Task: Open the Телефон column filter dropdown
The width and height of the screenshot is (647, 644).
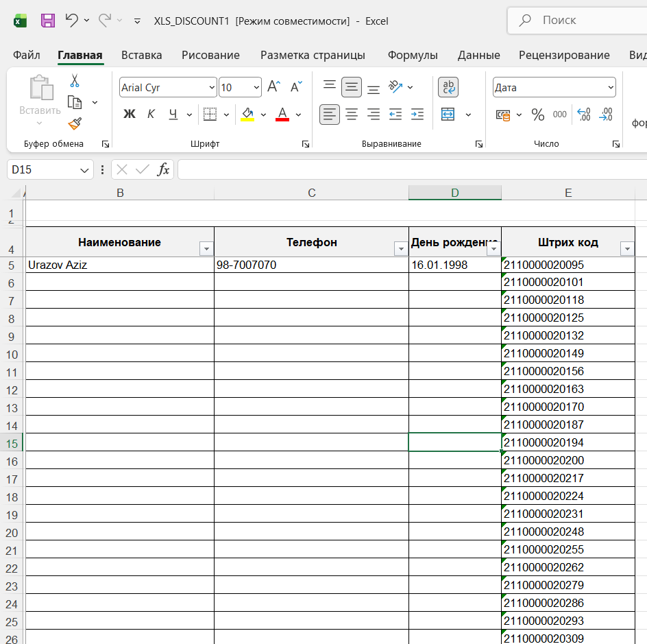Action: coord(401,249)
